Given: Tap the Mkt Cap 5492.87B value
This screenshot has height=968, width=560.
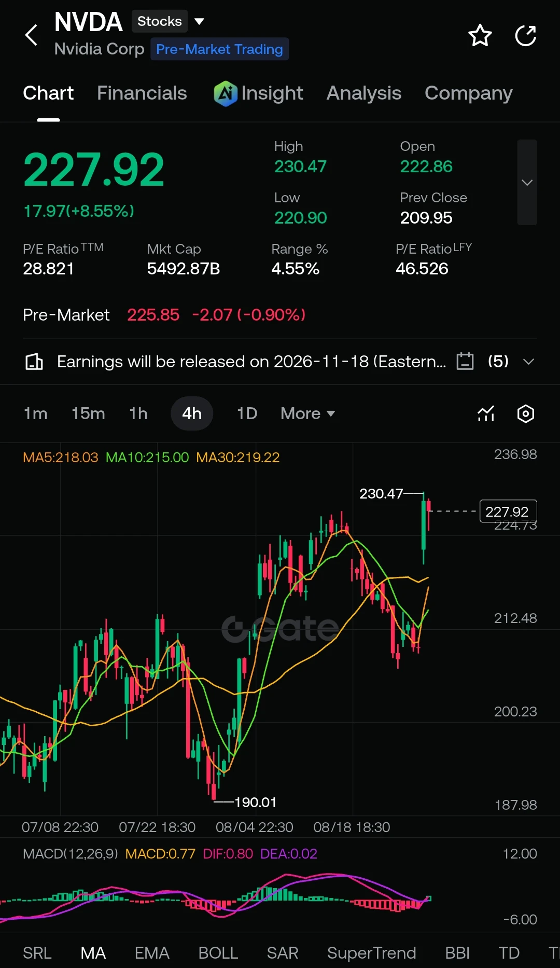Looking at the screenshot, I should click(184, 269).
